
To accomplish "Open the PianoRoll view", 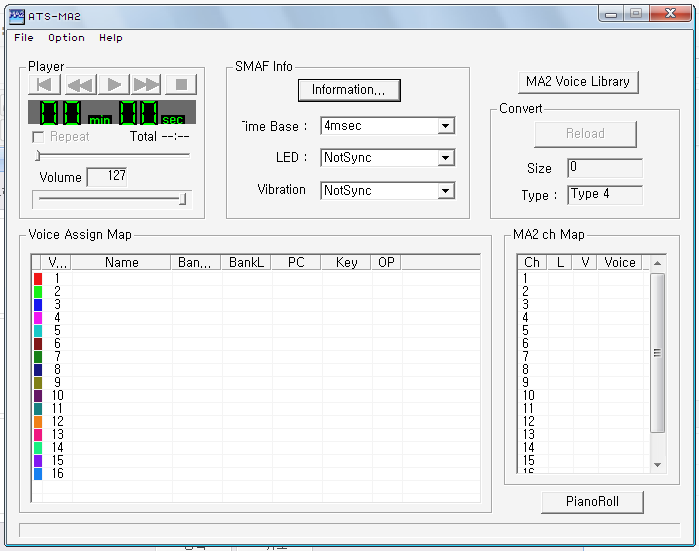I will tap(592, 502).
